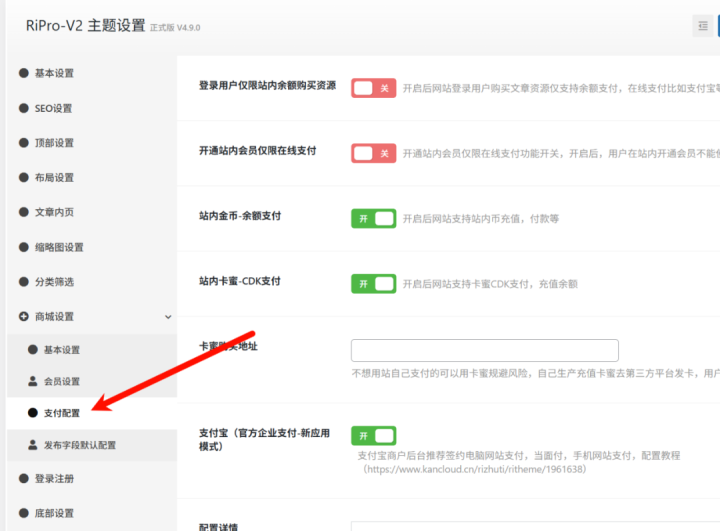Click the 登录用户仅限站内余额购买资源 label
720x531 pixels.
point(267,85)
